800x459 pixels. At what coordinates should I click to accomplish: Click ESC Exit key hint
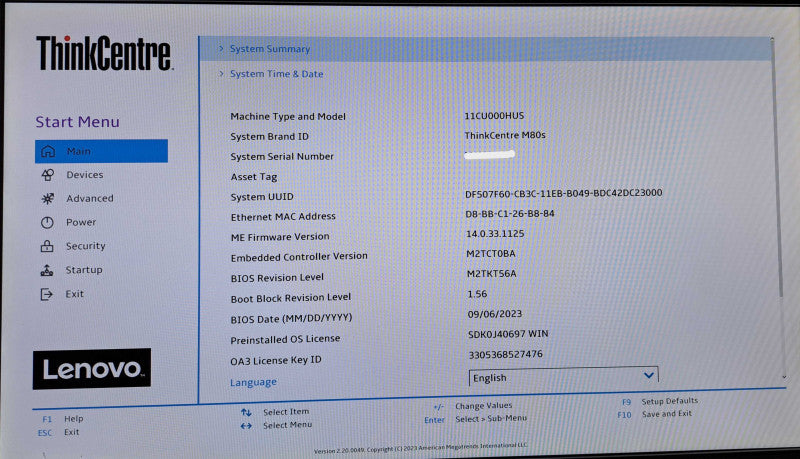[58, 432]
